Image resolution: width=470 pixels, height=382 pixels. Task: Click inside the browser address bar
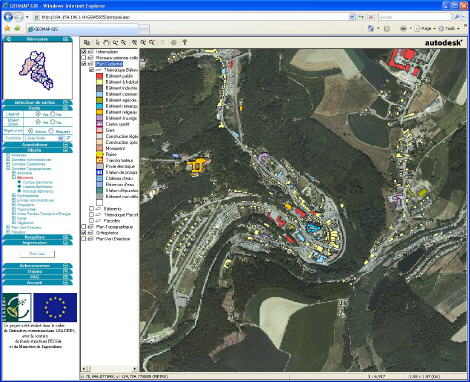193,17
